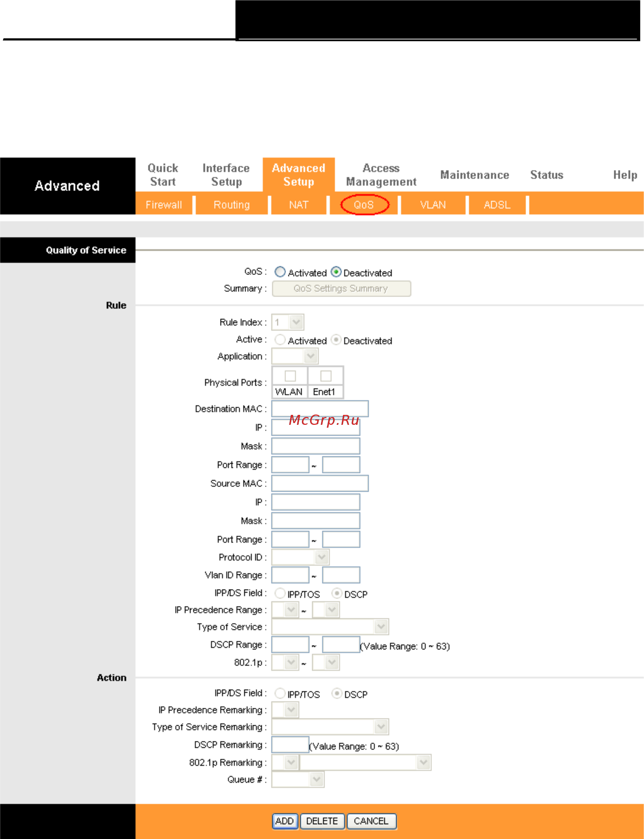Open the Quick Start tab

[163, 175]
